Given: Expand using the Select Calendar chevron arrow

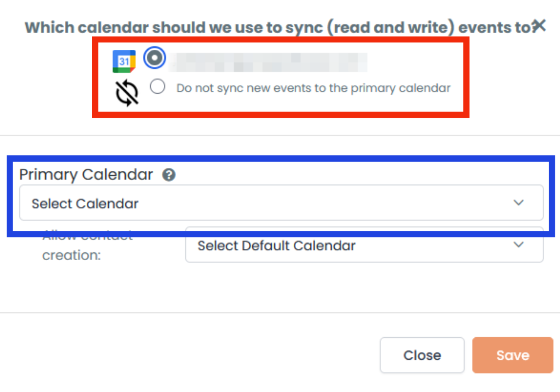Looking at the screenshot, I should tap(519, 203).
